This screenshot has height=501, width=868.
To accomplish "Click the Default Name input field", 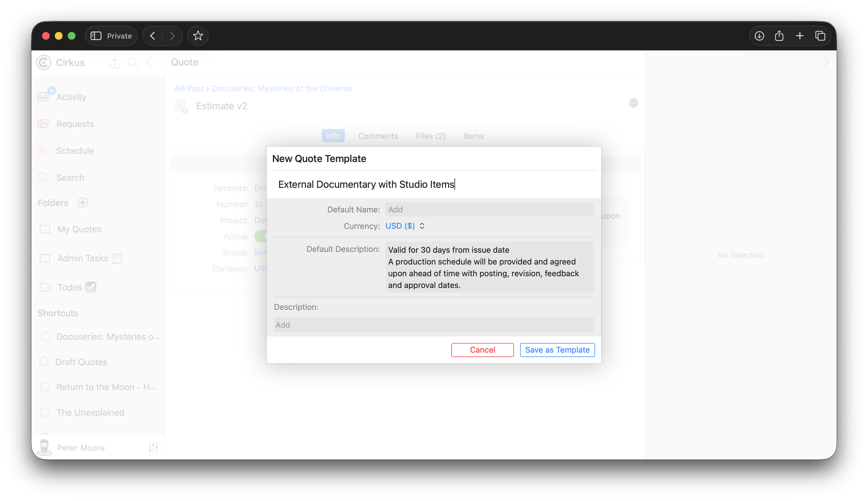I will (489, 210).
